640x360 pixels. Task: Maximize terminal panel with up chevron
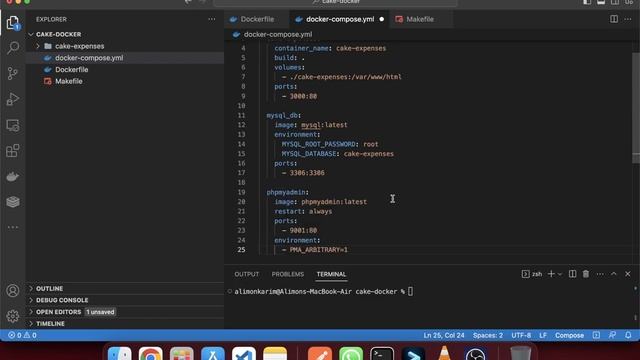[x=613, y=274]
